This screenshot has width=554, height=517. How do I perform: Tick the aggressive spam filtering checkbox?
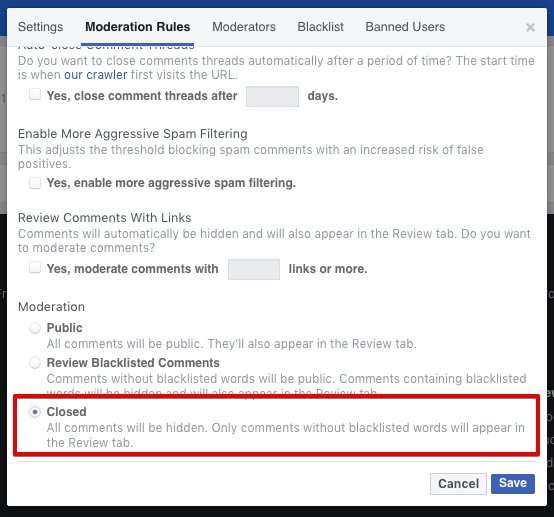(35, 183)
